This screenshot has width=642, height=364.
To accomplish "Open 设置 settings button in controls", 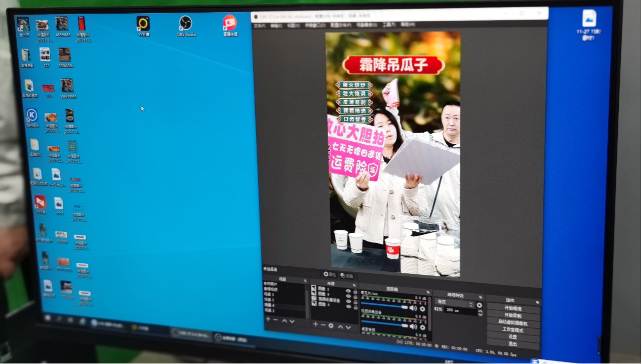I will 512,337.
